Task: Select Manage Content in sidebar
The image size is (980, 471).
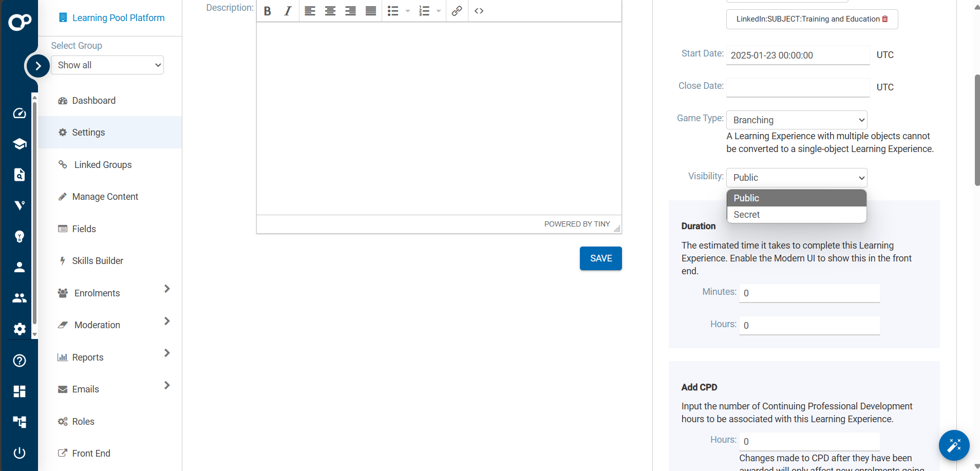Action: point(105,196)
